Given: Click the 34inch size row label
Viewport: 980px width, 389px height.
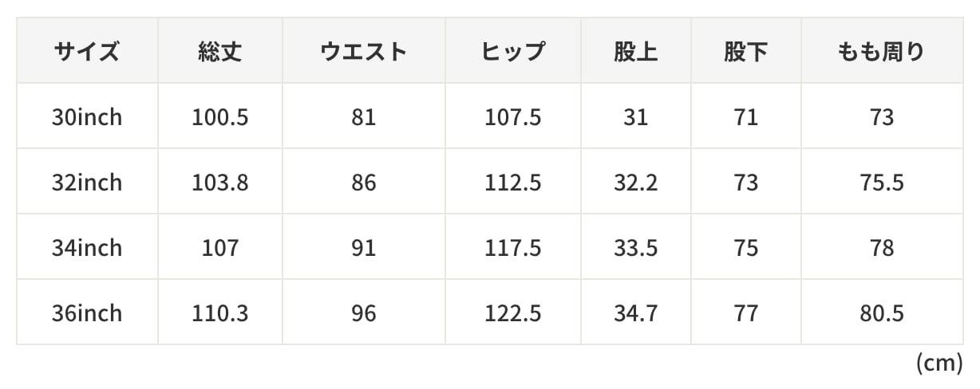Looking at the screenshot, I should coord(87,248).
